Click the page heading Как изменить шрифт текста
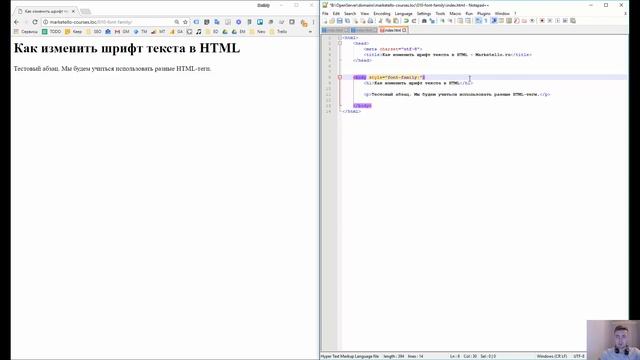This screenshot has width=640, height=360. (x=127, y=48)
